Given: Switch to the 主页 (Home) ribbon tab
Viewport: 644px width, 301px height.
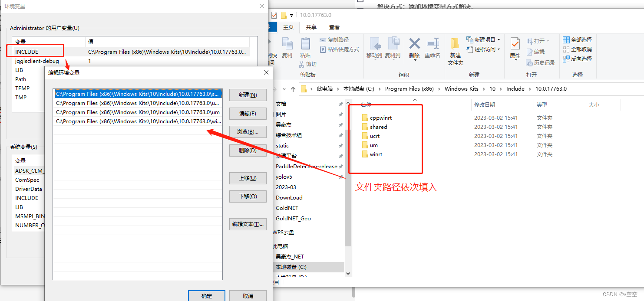Looking at the screenshot, I should [288, 27].
